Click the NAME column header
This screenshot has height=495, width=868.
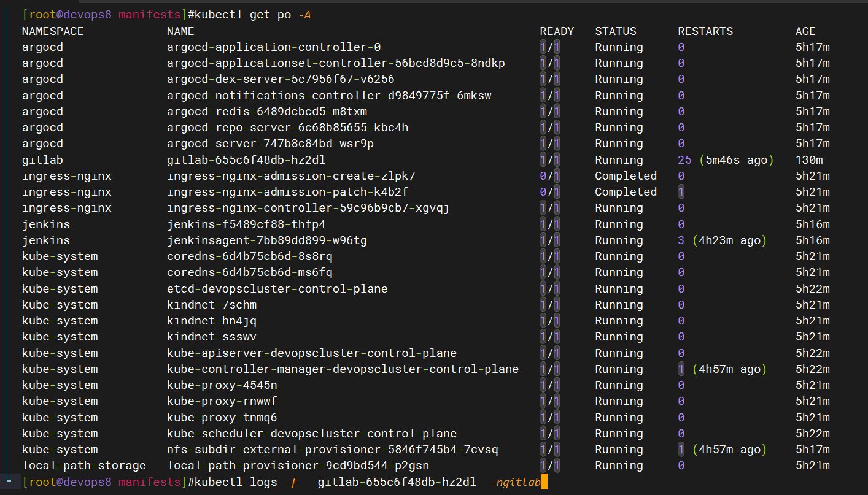(180, 31)
